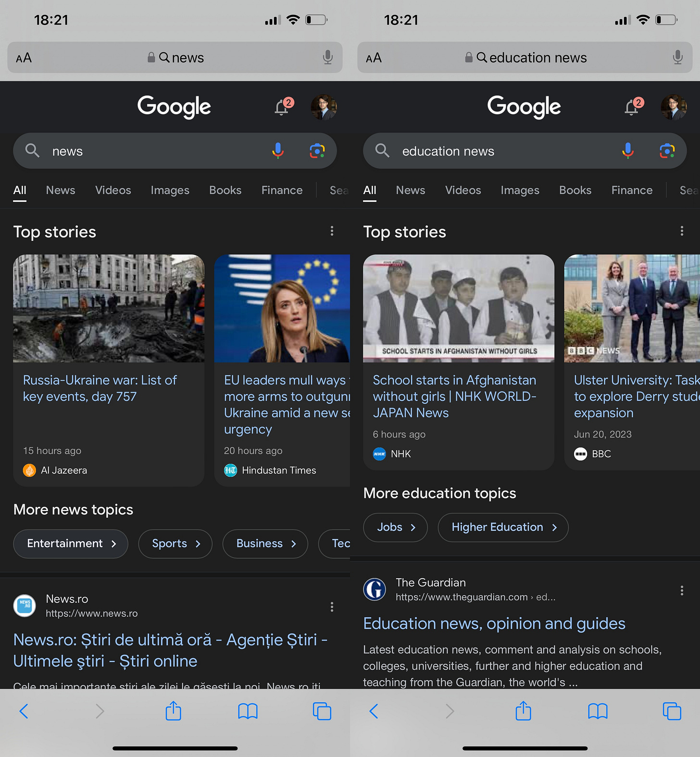Go back in the left Safari window

point(24,711)
